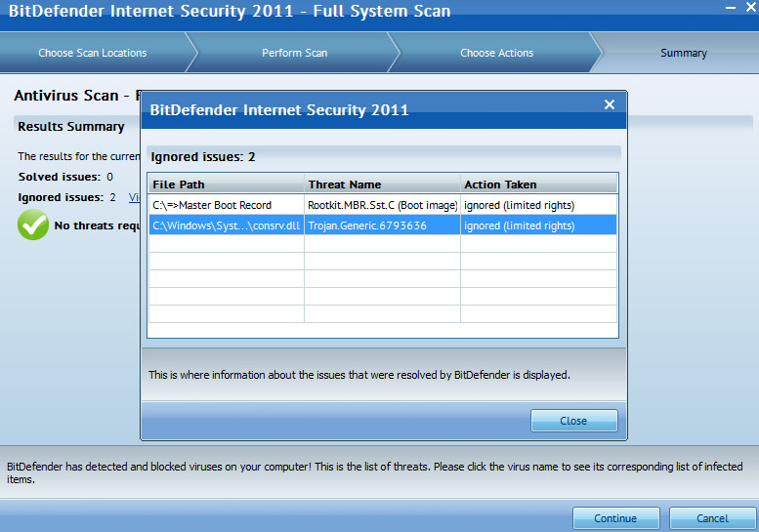The height and width of the screenshot is (532, 759).
Task: Select the consrv.dll file path cell
Action: (227, 225)
